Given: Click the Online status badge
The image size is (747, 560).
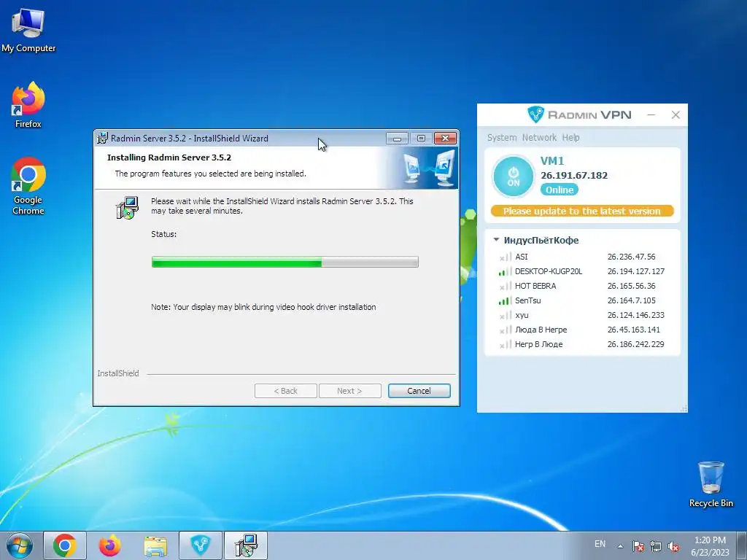Looking at the screenshot, I should (560, 190).
